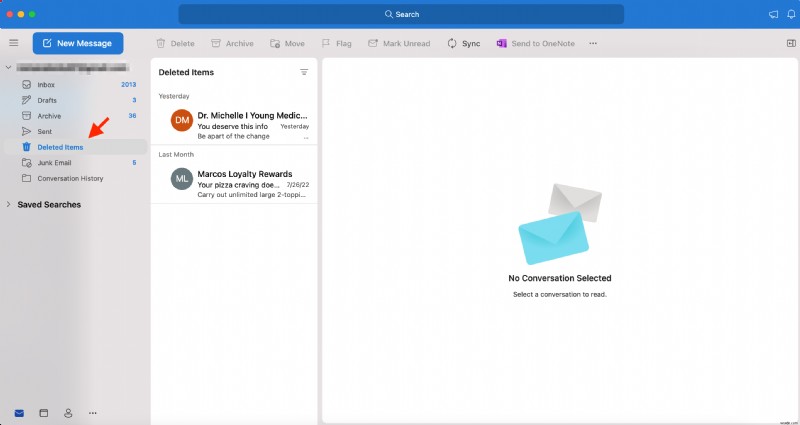Open the Sent folder
The width and height of the screenshot is (800, 425).
click(76, 132)
